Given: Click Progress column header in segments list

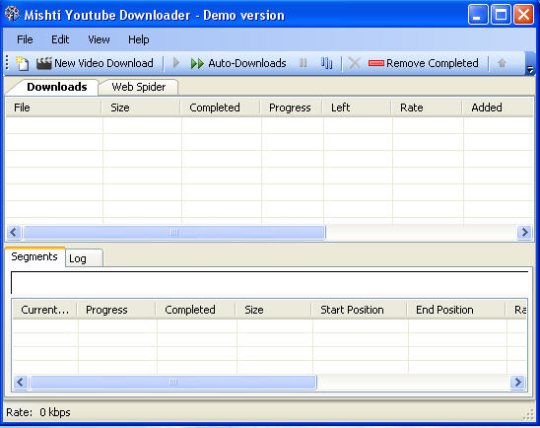Looking at the screenshot, I should [117, 310].
